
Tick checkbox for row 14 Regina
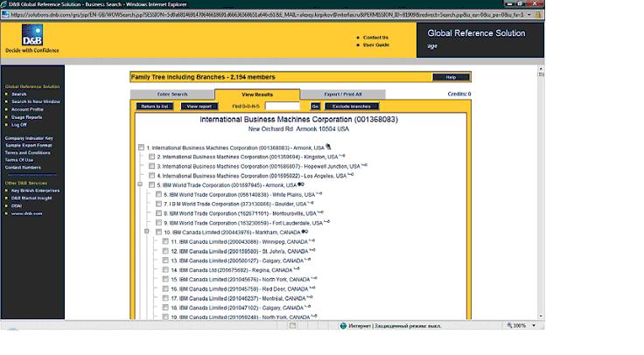(x=165, y=270)
